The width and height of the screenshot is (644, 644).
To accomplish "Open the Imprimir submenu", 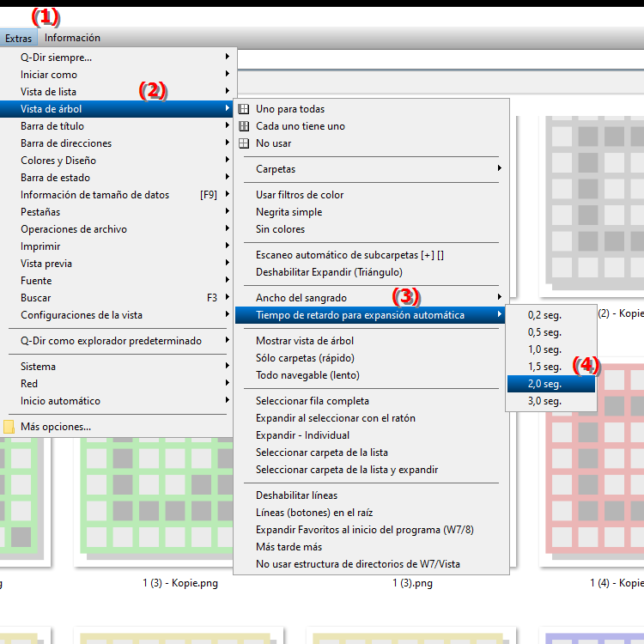I will pyautogui.click(x=117, y=246).
